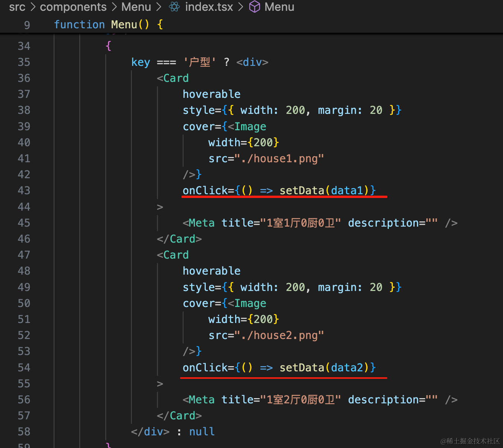Select the Menu symbol breadcrumb item

279,7
